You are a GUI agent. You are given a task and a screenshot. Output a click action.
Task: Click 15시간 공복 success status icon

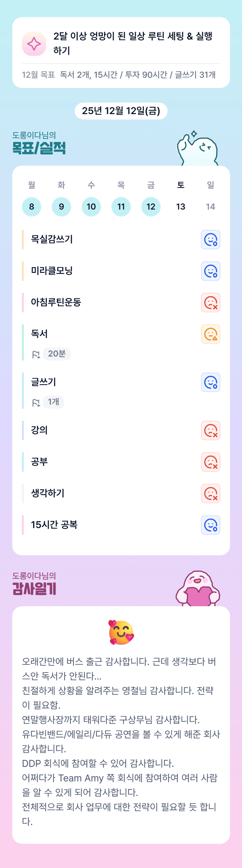[210, 525]
